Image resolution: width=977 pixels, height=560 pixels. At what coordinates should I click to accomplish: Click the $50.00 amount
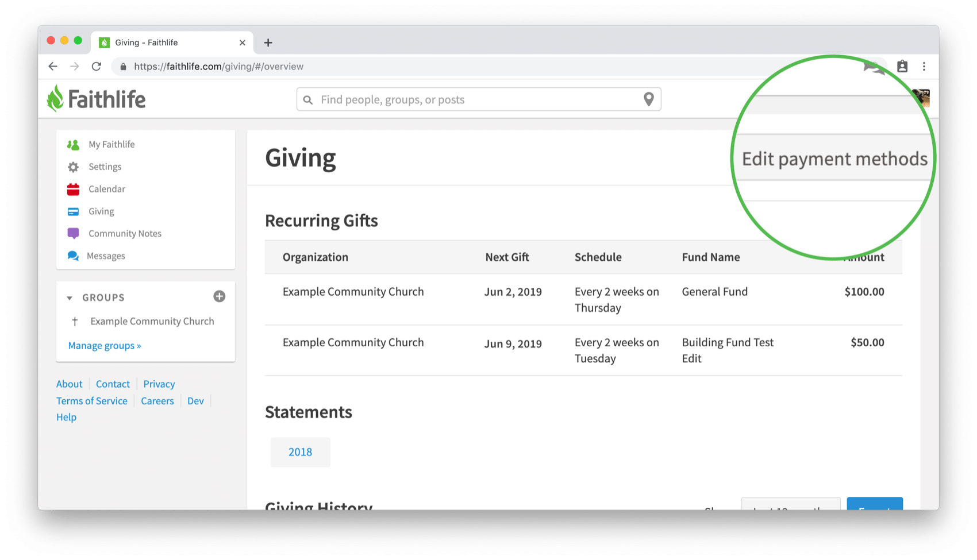tap(868, 342)
